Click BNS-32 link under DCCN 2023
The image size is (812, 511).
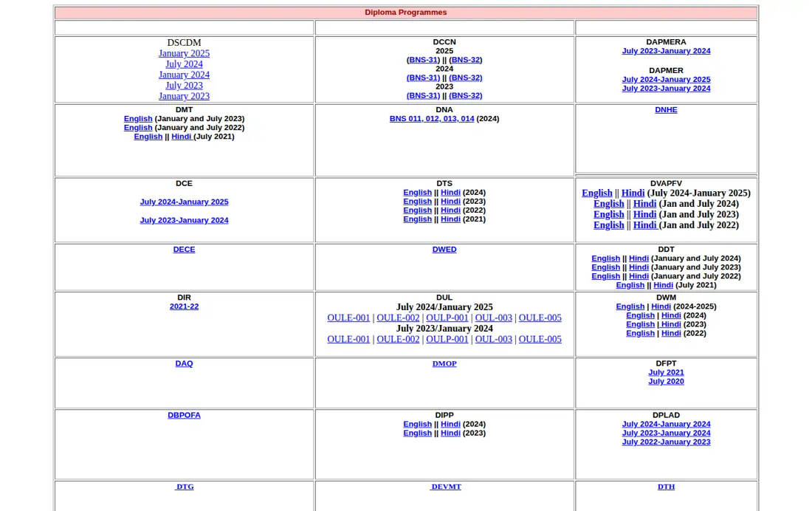pyautogui.click(x=466, y=95)
